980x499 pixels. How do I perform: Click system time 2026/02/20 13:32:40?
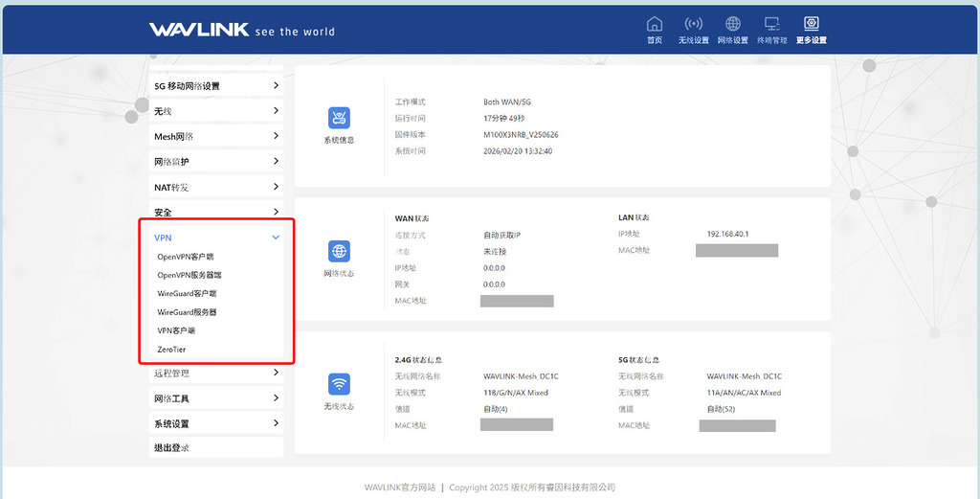pos(518,150)
